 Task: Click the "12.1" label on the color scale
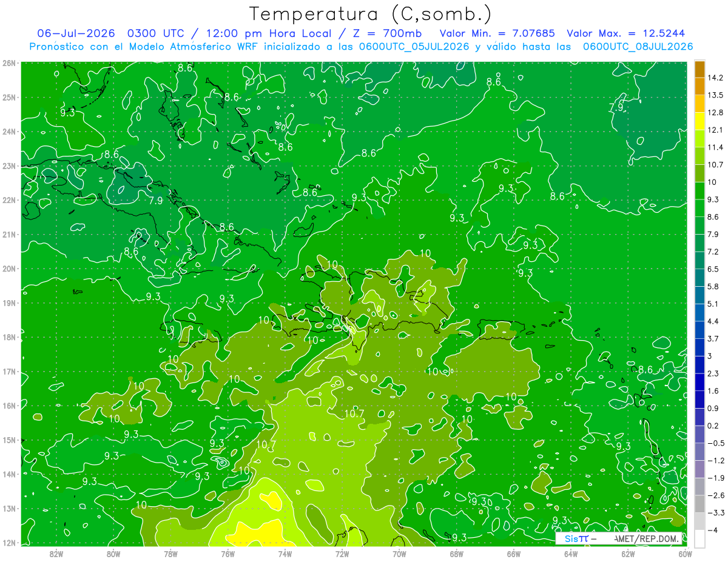[x=715, y=130]
